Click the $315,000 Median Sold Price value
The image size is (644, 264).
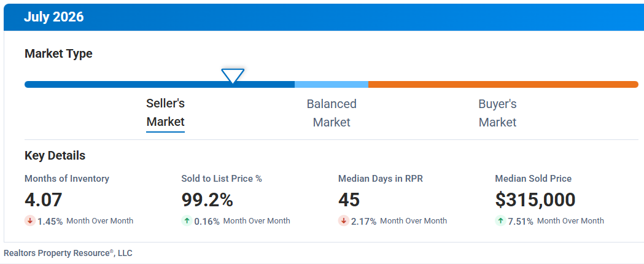tap(535, 200)
